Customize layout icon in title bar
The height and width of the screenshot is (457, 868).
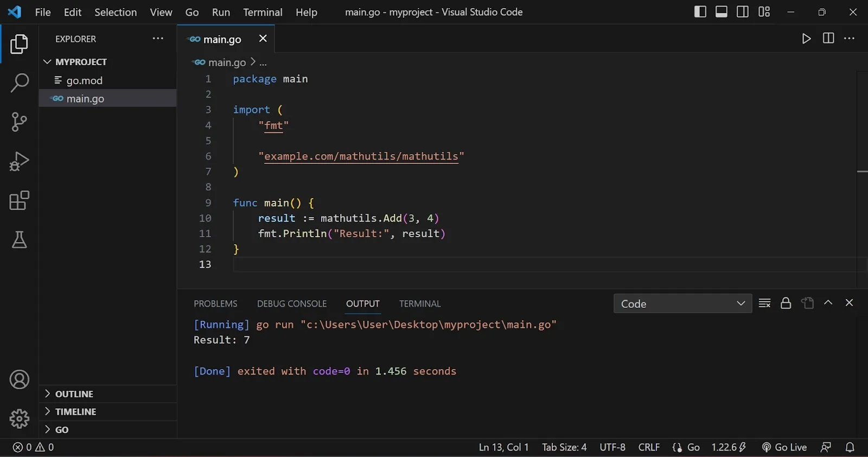pyautogui.click(x=764, y=11)
